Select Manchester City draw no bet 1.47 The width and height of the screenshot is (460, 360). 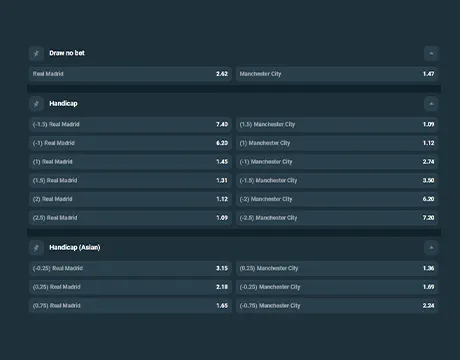(x=337, y=74)
